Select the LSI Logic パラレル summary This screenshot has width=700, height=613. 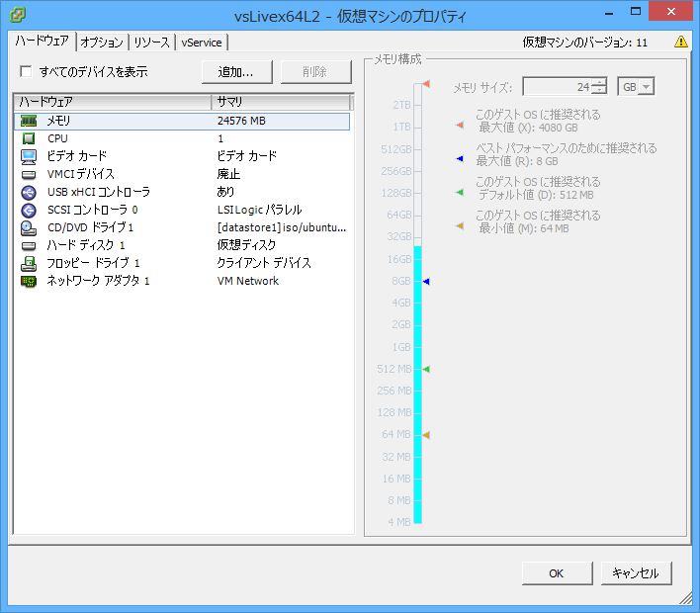(x=259, y=210)
